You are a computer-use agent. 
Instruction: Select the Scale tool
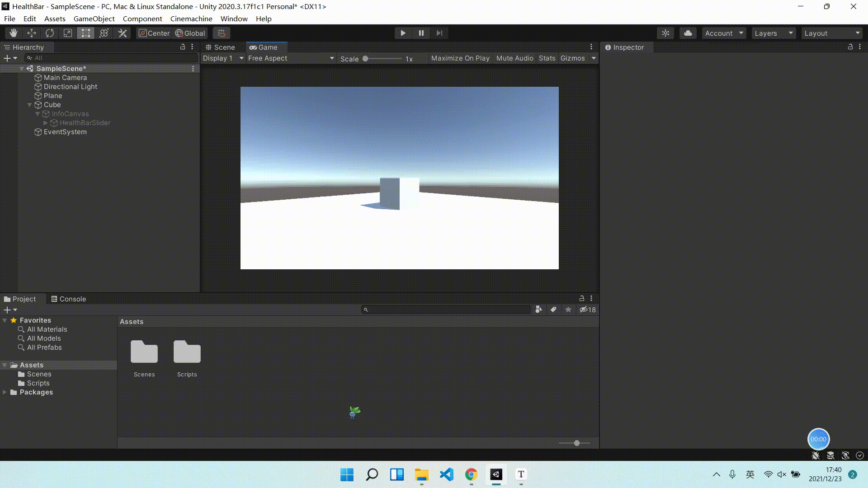[68, 33]
